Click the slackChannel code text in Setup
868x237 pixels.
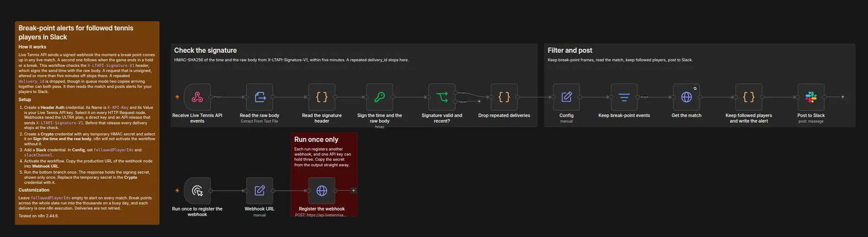point(39,155)
